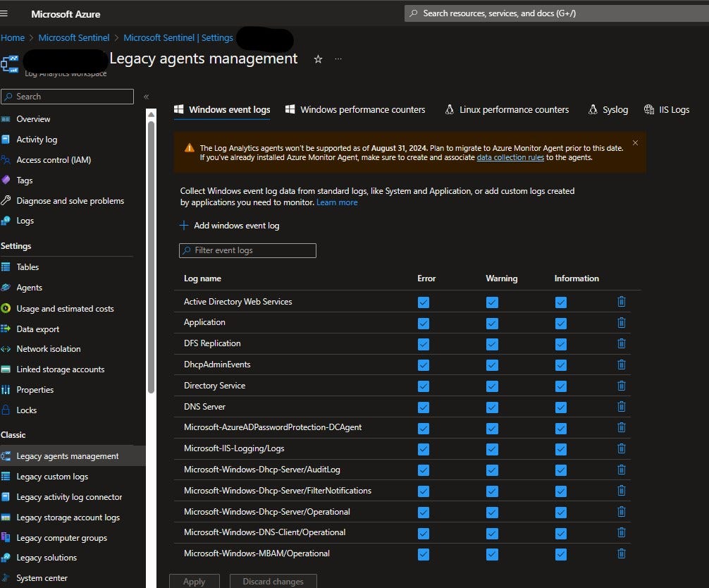Delete the Application event log row
709x588 pixels.
622,322
